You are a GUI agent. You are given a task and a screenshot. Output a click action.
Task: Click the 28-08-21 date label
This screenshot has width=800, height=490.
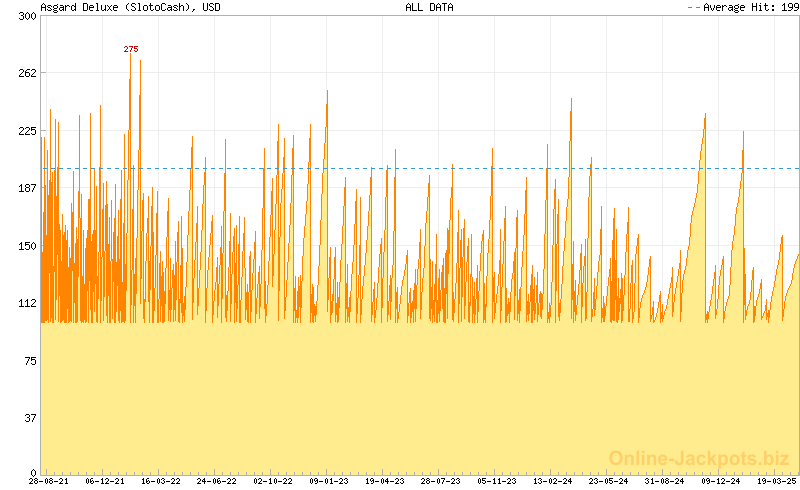tap(49, 481)
